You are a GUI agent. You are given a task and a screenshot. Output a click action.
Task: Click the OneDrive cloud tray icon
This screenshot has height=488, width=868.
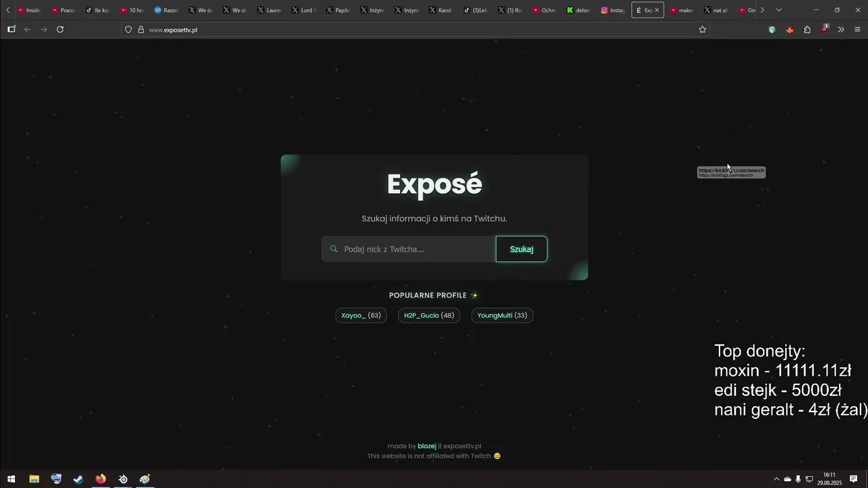[787, 479]
